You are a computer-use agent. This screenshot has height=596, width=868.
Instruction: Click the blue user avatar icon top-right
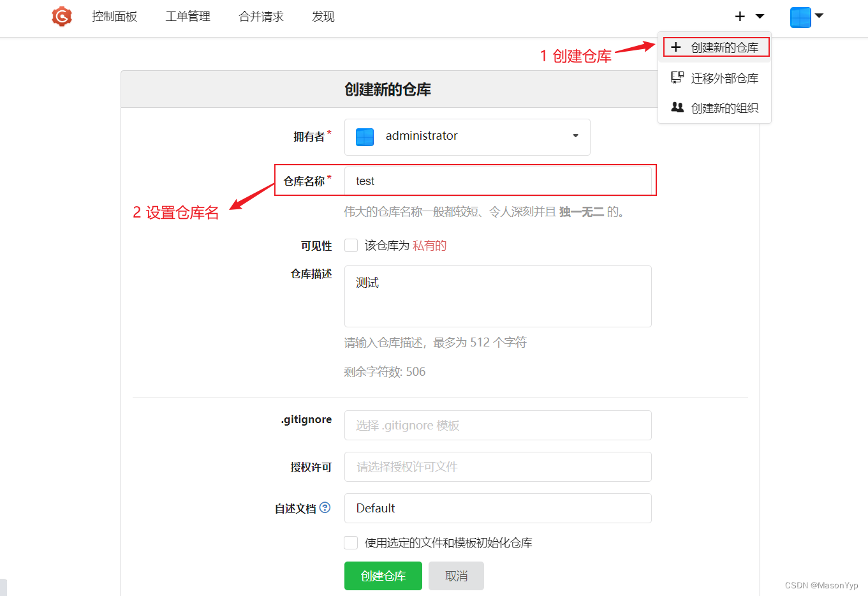801,17
